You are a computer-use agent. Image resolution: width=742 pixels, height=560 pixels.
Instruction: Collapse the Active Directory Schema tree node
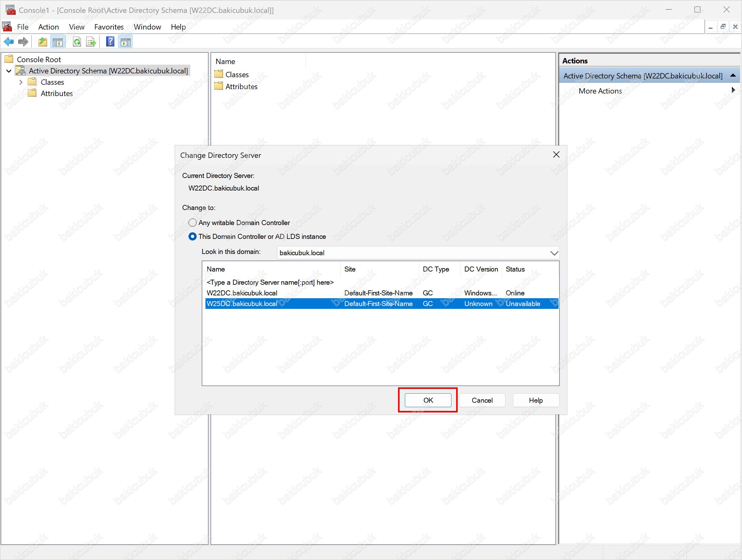tap(9, 71)
